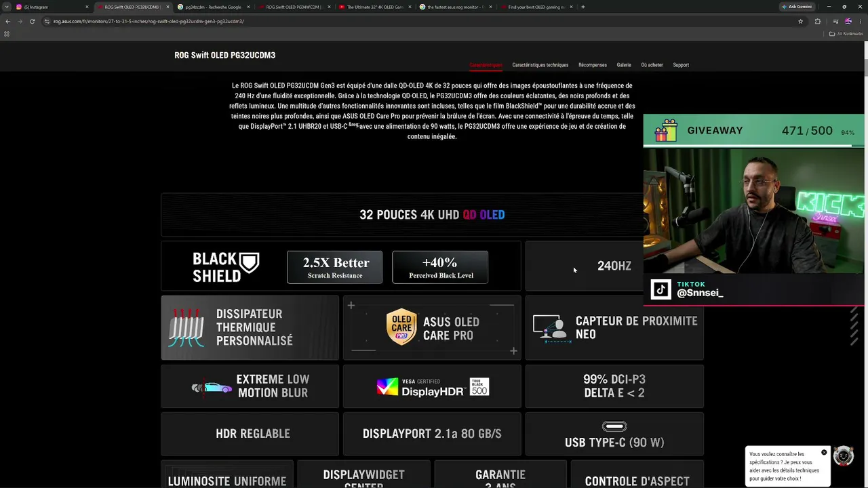Open a new browser tab
The width and height of the screenshot is (868, 488).
(x=583, y=7)
